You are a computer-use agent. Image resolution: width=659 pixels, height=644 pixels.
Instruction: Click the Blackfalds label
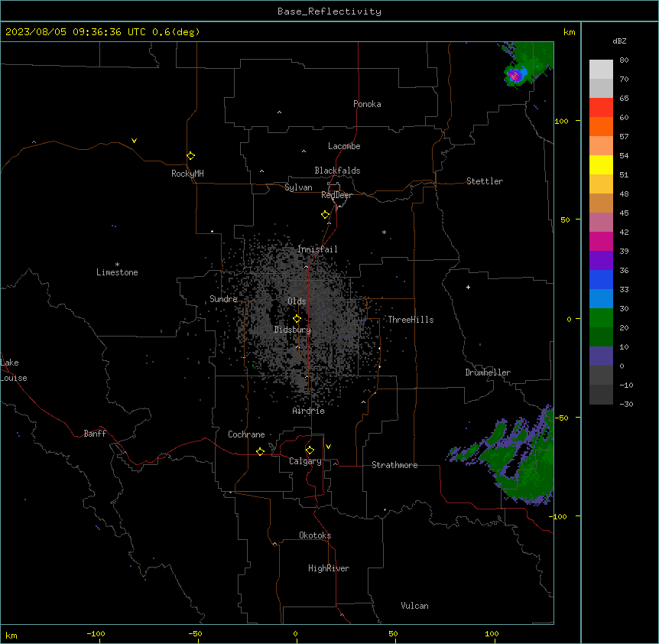(x=337, y=171)
